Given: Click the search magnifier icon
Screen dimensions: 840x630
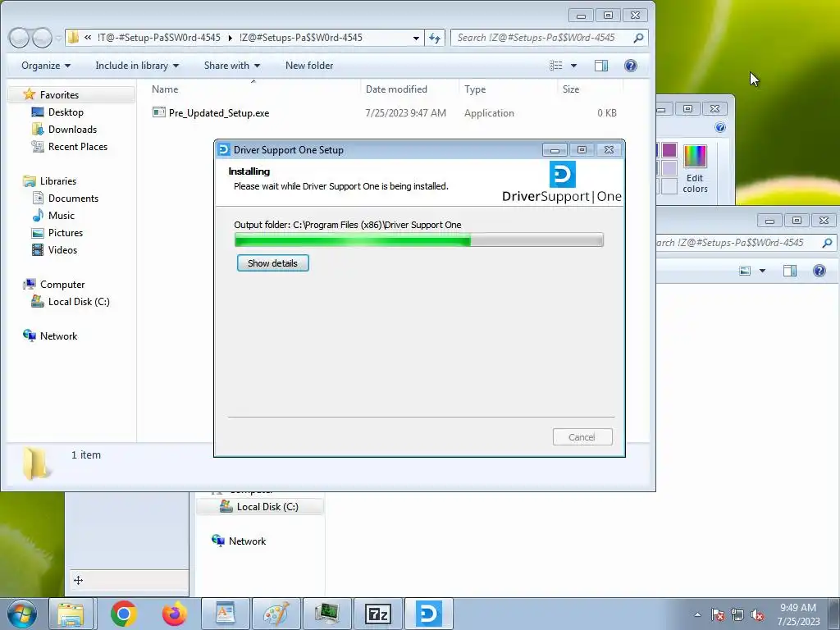Looking at the screenshot, I should pos(638,38).
